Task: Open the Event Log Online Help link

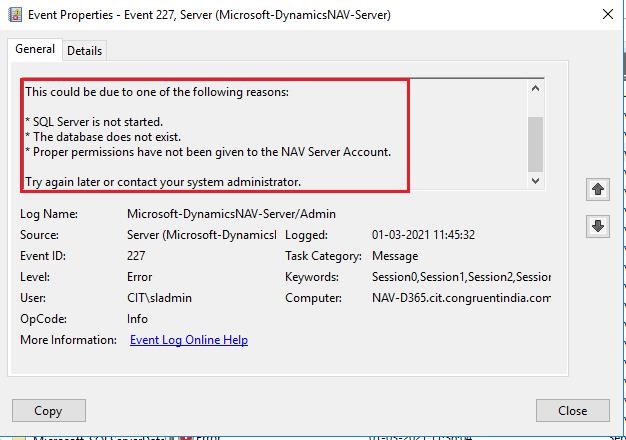Action: click(189, 340)
